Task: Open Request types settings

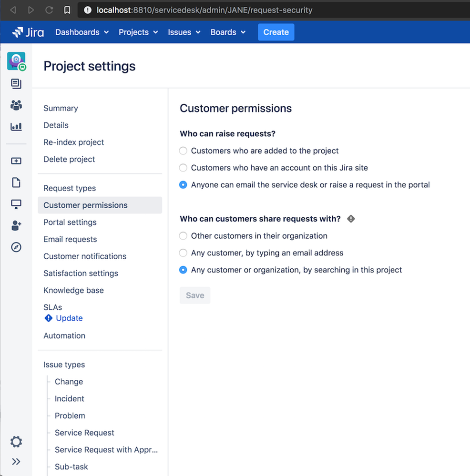Action: coord(70,188)
